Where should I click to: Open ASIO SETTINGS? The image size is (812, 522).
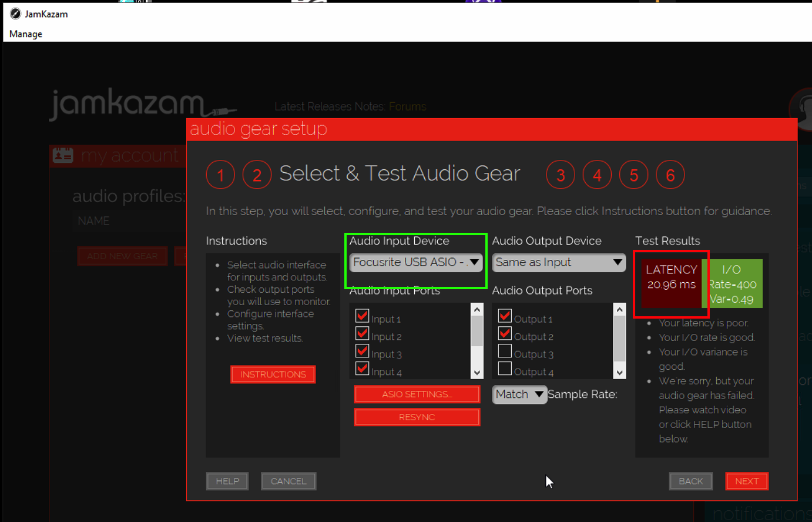(x=417, y=394)
